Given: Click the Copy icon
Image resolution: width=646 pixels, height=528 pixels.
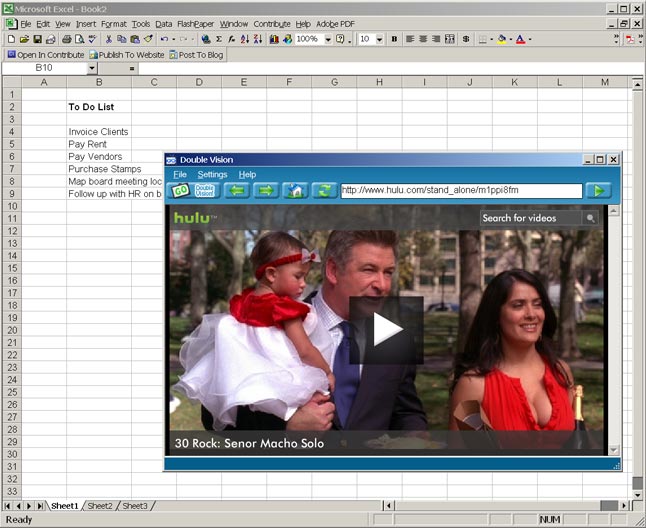Looking at the screenshot, I should click(122, 39).
